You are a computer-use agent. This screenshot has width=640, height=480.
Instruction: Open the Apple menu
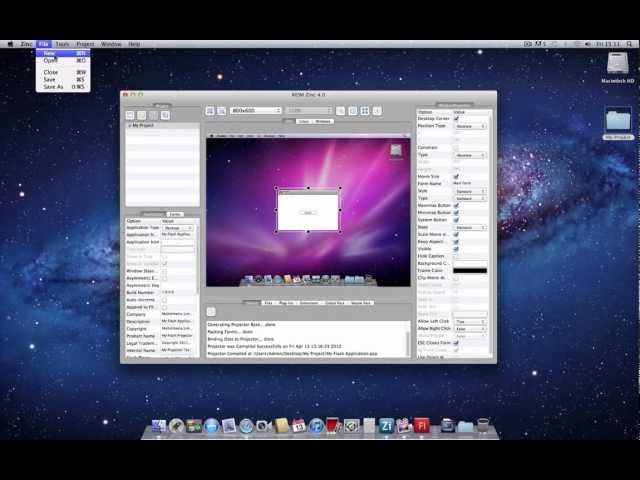click(11, 44)
